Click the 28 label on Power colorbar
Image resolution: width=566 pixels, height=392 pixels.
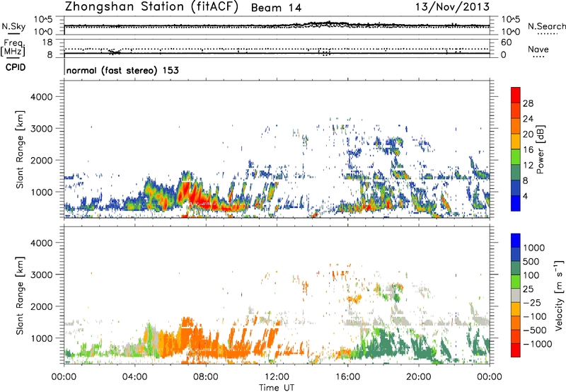point(528,103)
